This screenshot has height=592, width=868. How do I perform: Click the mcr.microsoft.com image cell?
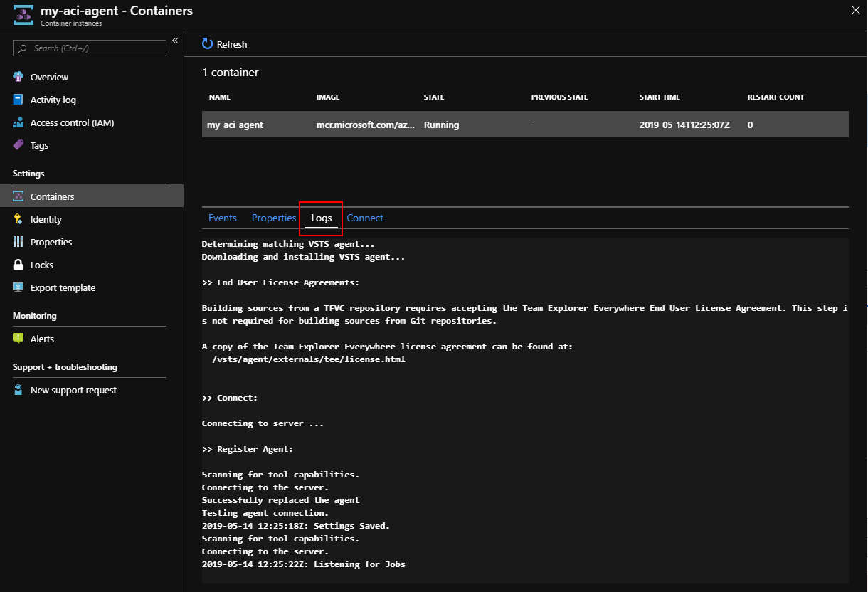[366, 125]
